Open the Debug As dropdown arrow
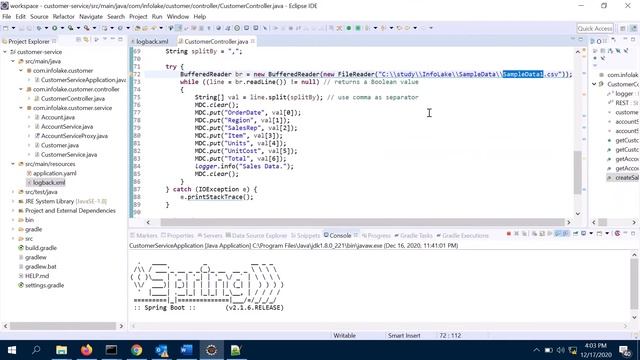 46,28
